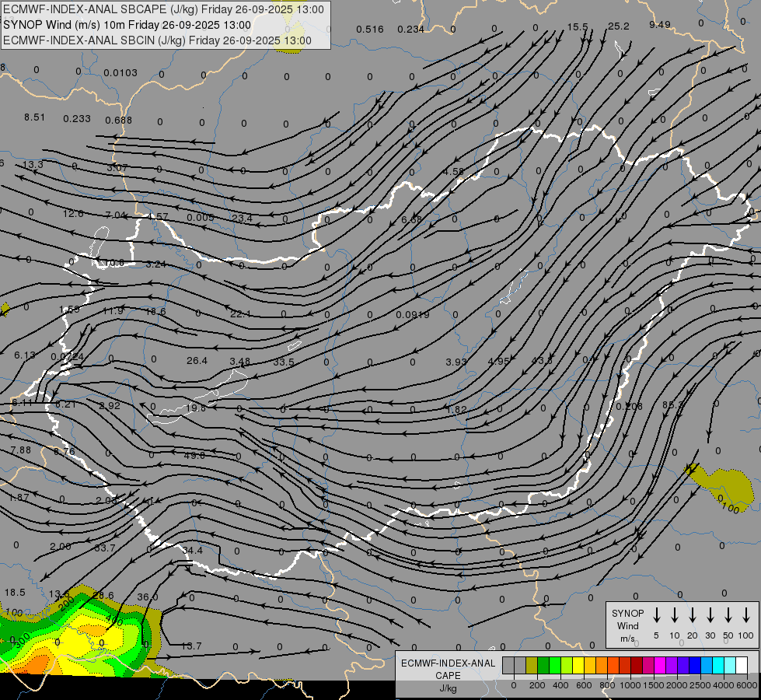This screenshot has width=761, height=700.
Task: Click the 85.2 CAPE value on map
Action: coord(672,404)
